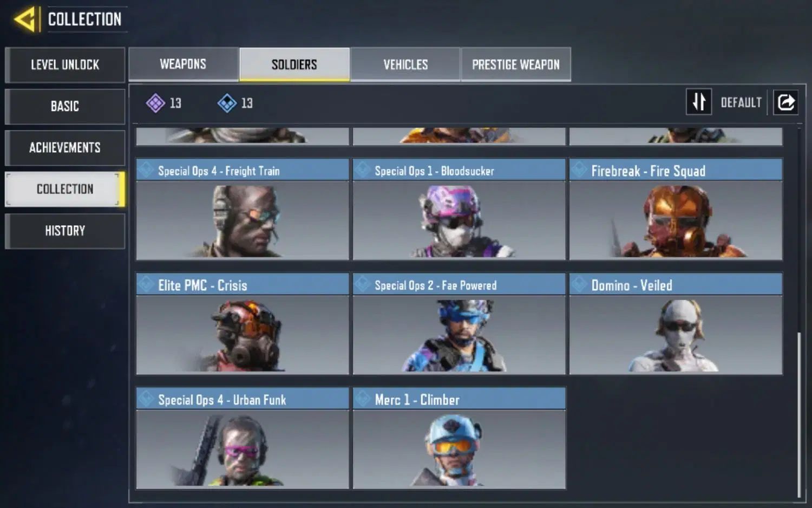This screenshot has width=812, height=508.
Task: Switch to the Weapons tab
Action: coord(184,64)
